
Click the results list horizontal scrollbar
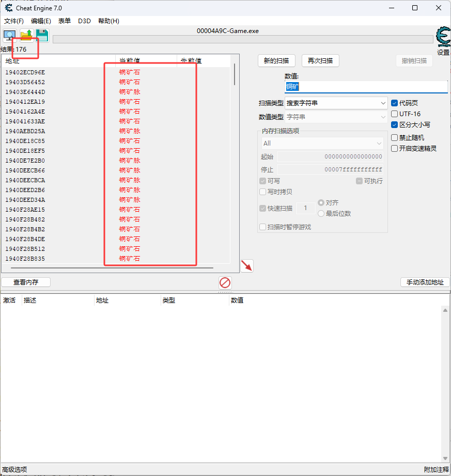click(112, 268)
